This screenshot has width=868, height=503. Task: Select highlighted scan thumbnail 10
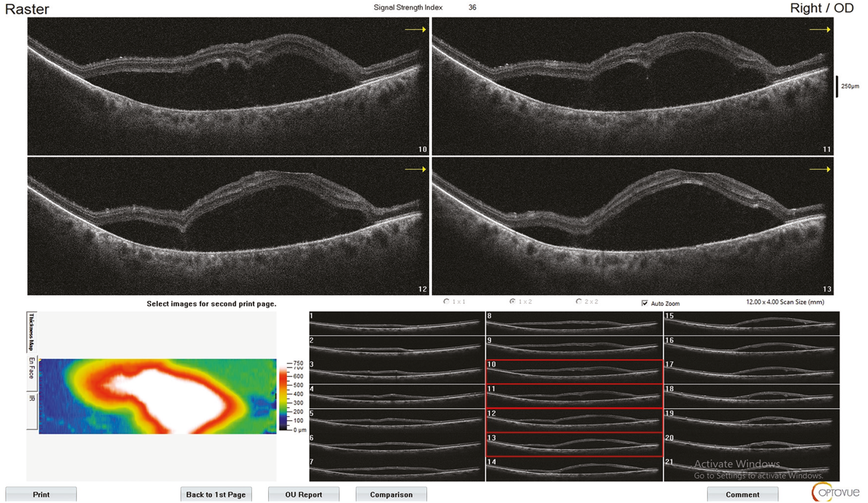(574, 372)
